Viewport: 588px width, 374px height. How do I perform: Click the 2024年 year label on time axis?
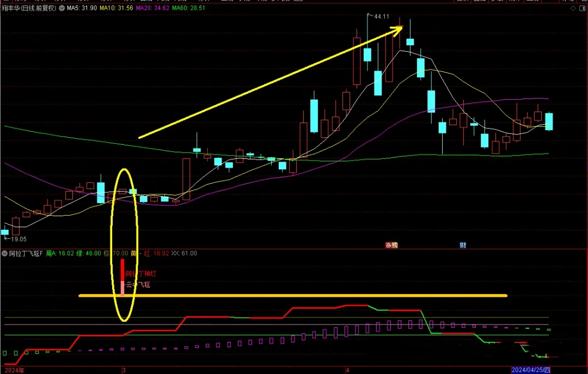tap(14, 370)
